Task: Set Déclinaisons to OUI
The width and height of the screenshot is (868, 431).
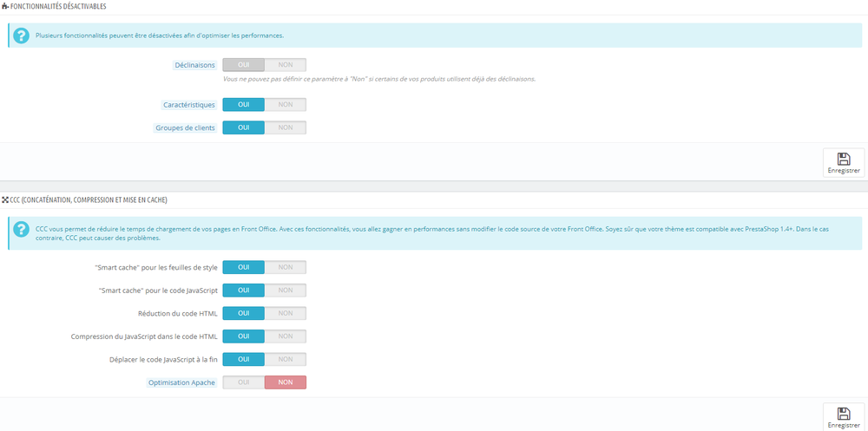Action: click(x=244, y=65)
